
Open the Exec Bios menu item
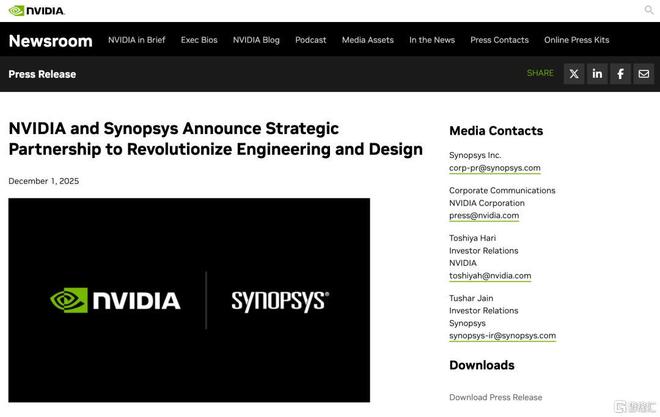click(x=199, y=40)
